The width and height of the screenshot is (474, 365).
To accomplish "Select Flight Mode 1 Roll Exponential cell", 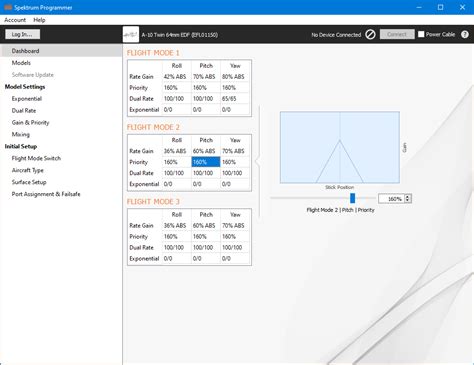I will click(x=177, y=110).
